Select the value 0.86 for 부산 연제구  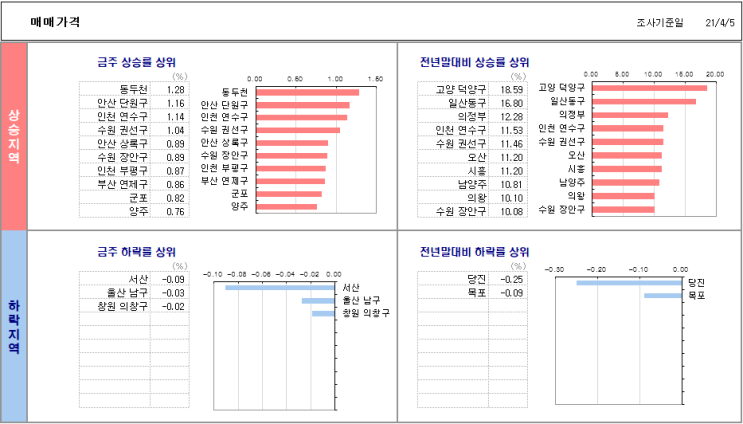(x=175, y=185)
